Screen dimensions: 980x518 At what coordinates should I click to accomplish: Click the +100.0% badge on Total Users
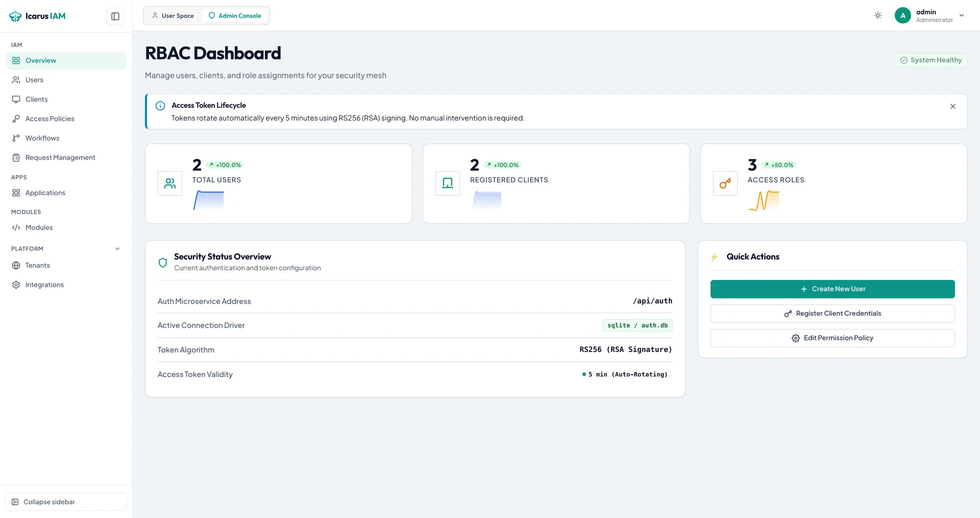pos(225,165)
